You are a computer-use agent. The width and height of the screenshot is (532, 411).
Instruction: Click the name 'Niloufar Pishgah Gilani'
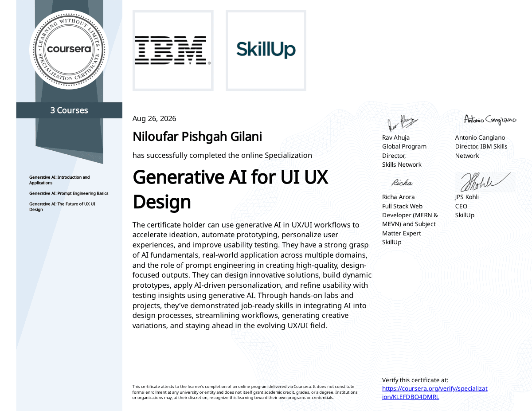coord(197,137)
